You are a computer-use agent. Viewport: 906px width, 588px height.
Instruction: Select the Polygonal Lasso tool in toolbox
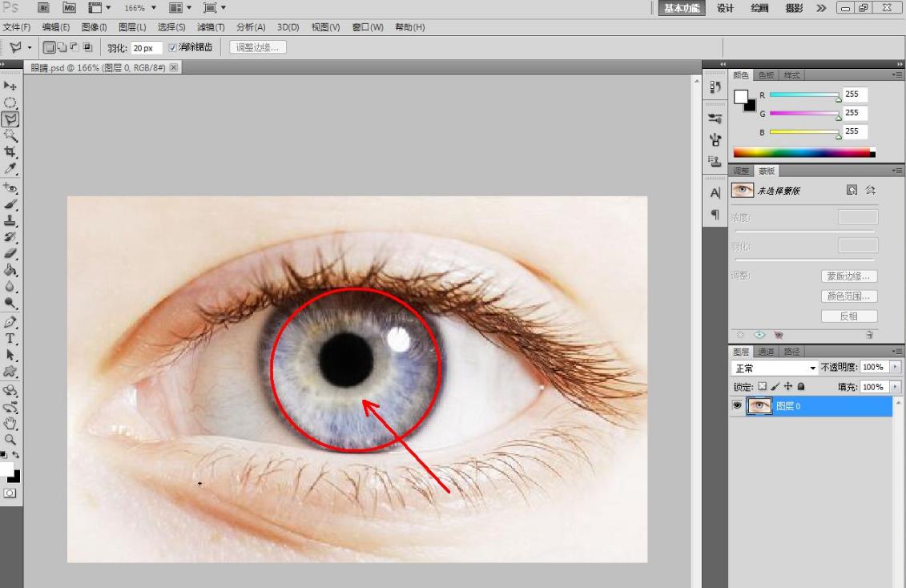tap(10, 119)
